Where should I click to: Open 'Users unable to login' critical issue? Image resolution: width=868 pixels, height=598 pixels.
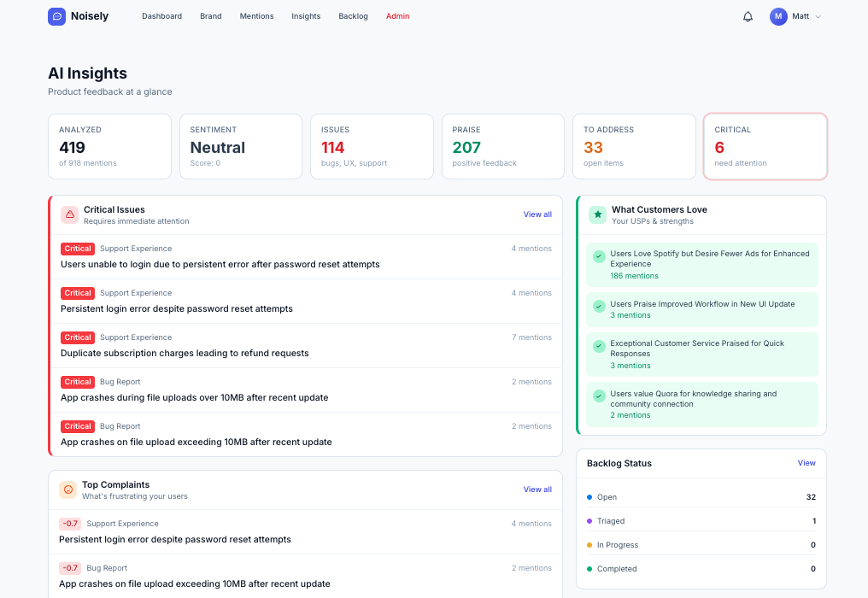coord(306,257)
